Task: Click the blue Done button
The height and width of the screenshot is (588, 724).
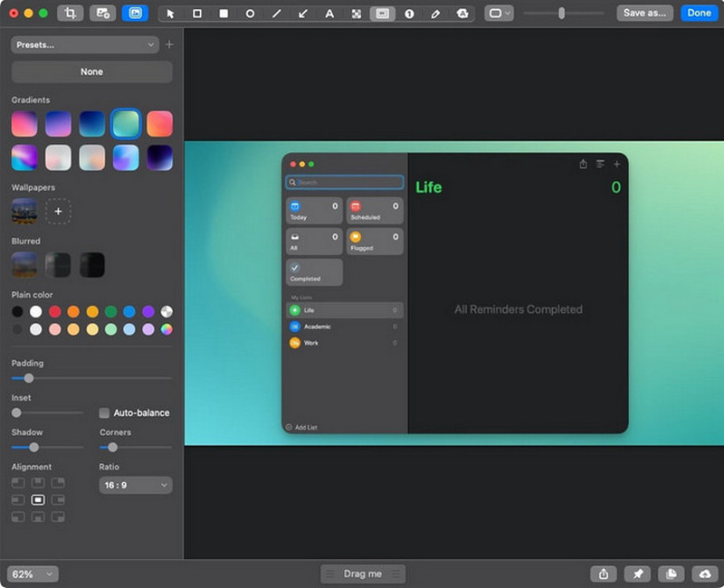Action: point(699,13)
